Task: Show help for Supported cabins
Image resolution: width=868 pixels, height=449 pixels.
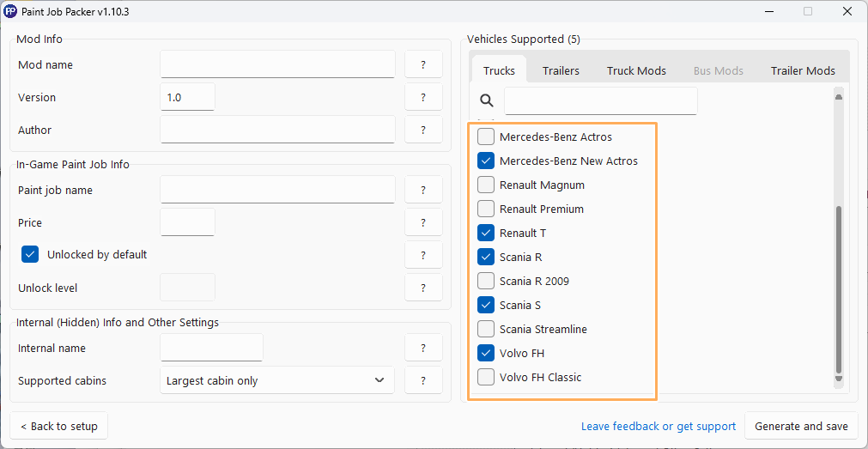Action: pyautogui.click(x=423, y=380)
